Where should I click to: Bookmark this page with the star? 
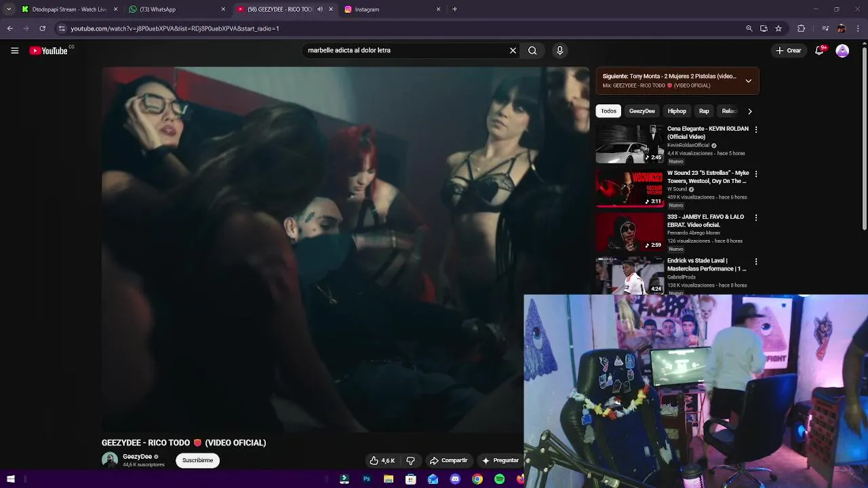(x=778, y=28)
